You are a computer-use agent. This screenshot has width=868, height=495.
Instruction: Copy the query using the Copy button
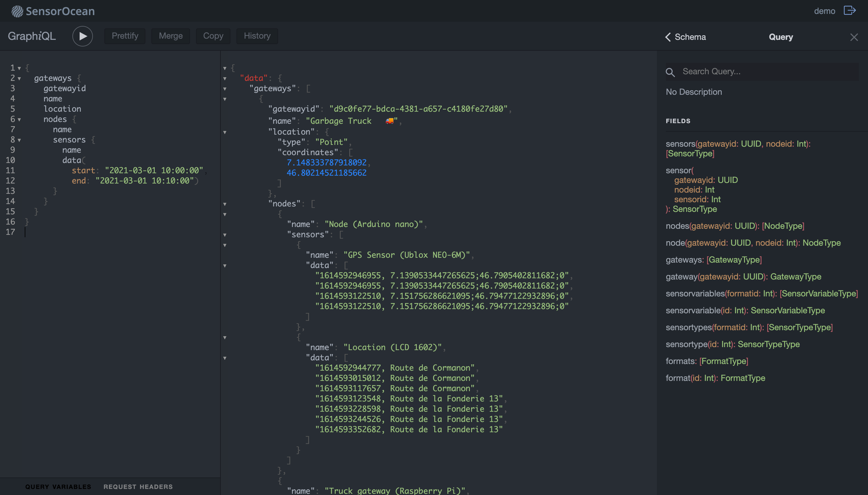tap(213, 36)
